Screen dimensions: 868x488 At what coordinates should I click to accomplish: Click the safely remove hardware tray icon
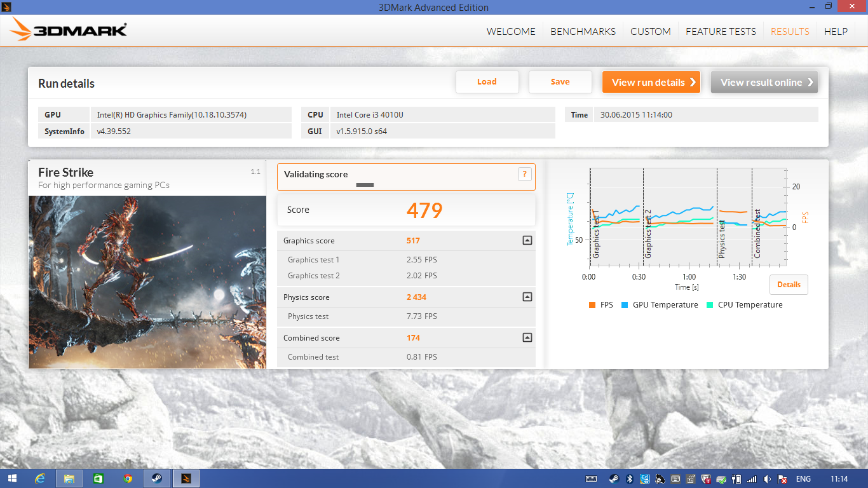pyautogui.click(x=721, y=478)
